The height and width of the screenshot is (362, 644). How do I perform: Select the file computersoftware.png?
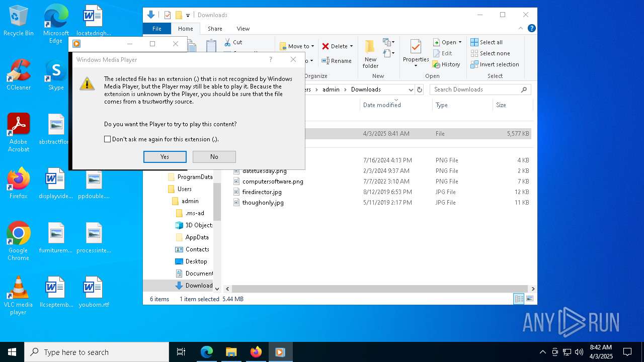tap(273, 182)
